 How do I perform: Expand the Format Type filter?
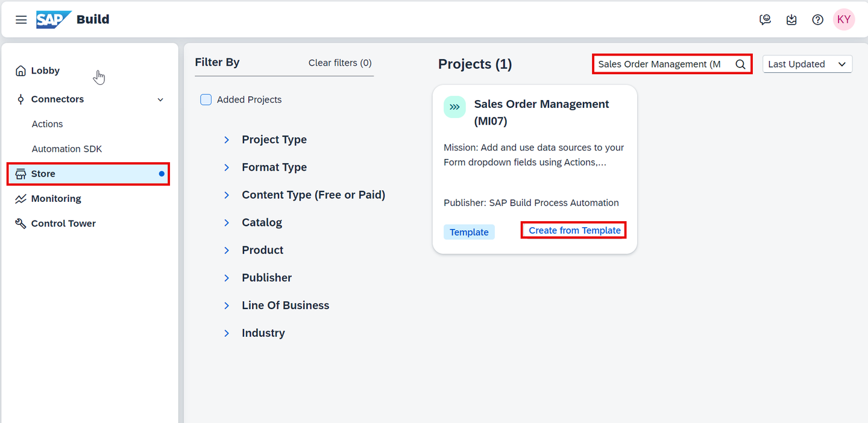[227, 168]
